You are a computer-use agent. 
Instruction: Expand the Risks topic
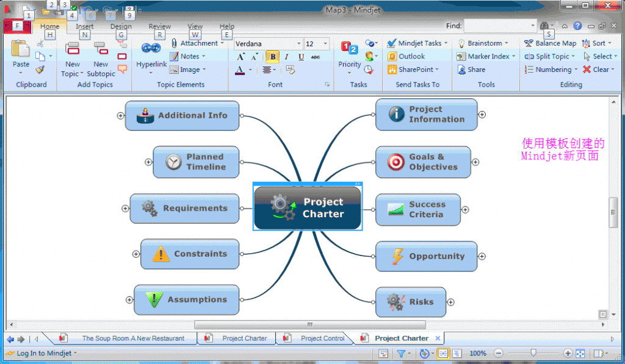pyautogui.click(x=450, y=302)
